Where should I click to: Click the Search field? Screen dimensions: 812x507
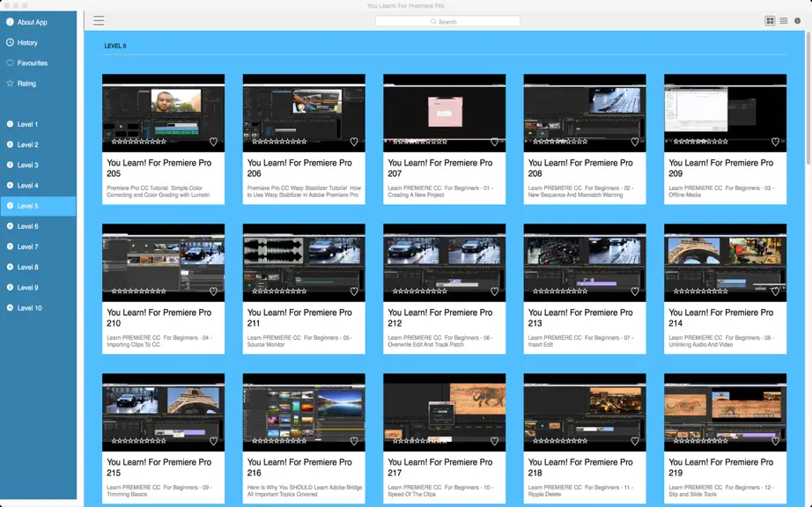(x=447, y=21)
